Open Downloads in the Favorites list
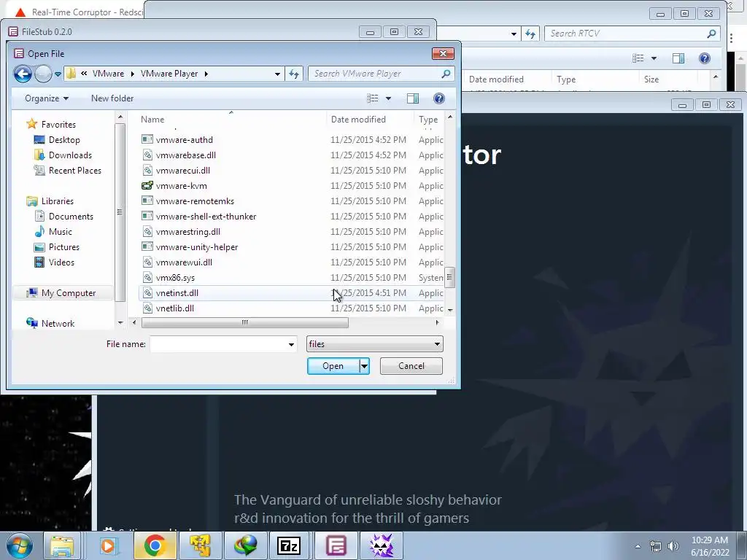 coord(69,155)
